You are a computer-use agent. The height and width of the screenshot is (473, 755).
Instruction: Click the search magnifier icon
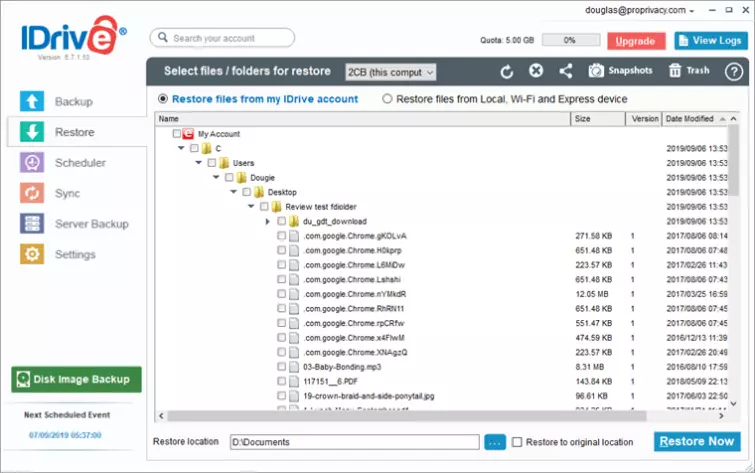pyautogui.click(x=163, y=37)
